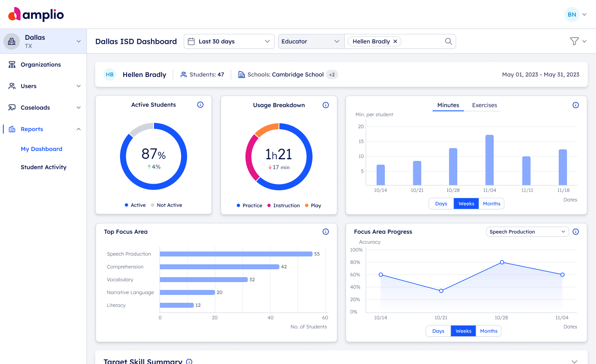Open Student Activity under Reports
The image size is (596, 364).
[43, 167]
